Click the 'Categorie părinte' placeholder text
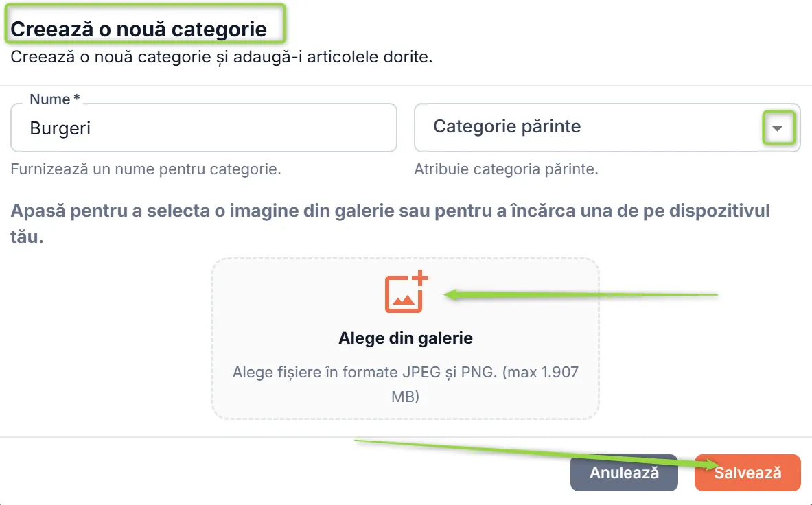Image resolution: width=812 pixels, height=505 pixels. point(507,126)
